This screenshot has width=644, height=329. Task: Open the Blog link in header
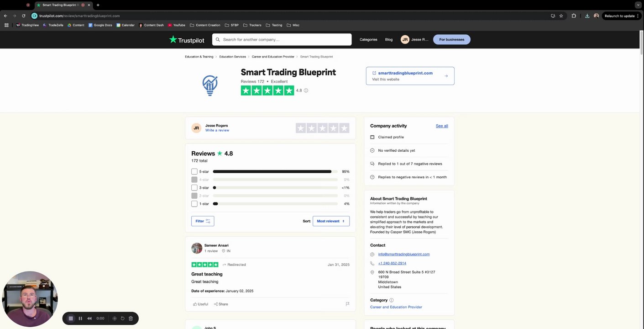[388, 39]
